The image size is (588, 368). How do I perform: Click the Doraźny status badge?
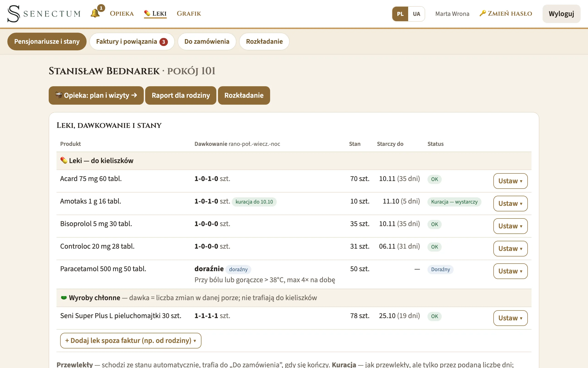pos(440,269)
